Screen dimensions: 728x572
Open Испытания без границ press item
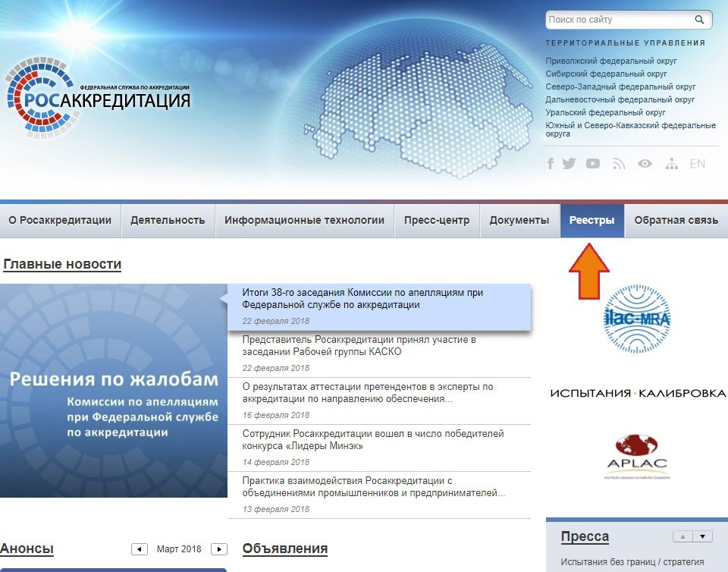[632, 562]
